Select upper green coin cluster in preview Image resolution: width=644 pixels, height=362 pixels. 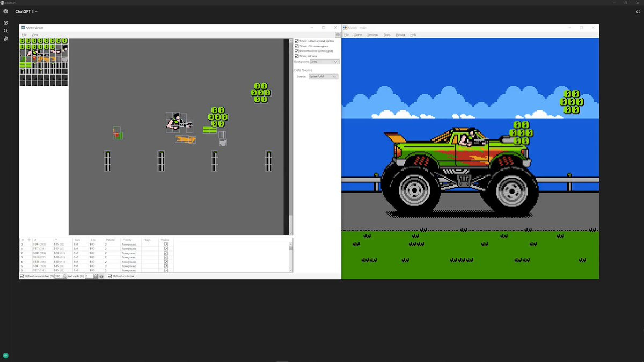[x=261, y=92]
